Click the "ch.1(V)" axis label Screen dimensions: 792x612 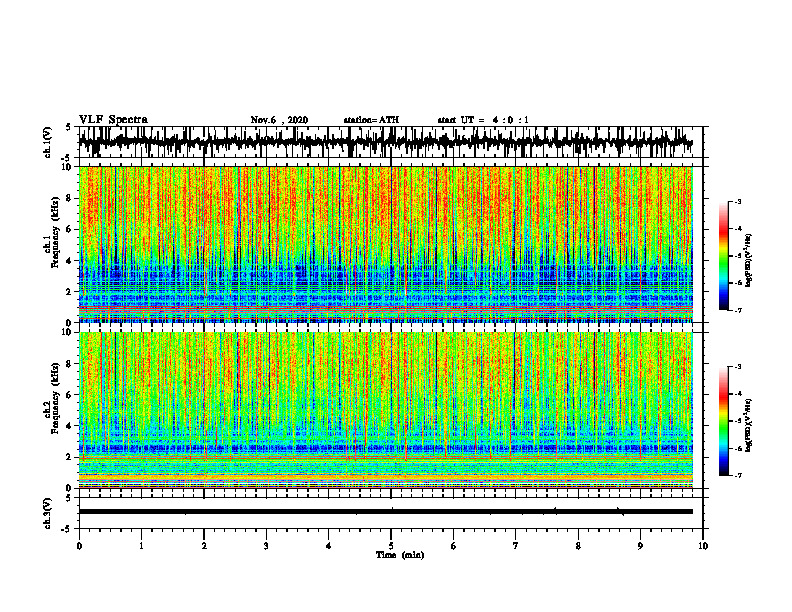click(48, 142)
